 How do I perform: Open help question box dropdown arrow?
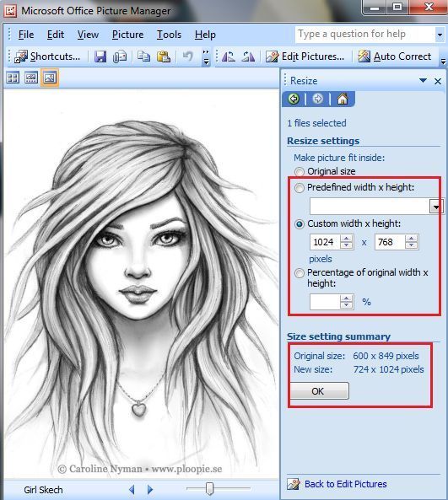click(x=440, y=35)
